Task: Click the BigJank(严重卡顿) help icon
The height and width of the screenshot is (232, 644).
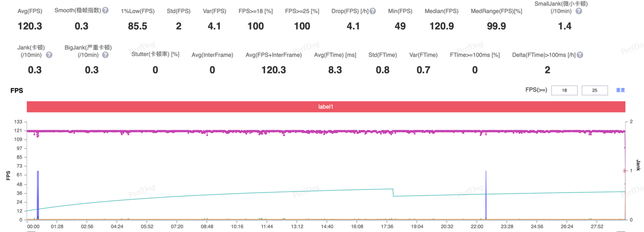Action: 105,55
